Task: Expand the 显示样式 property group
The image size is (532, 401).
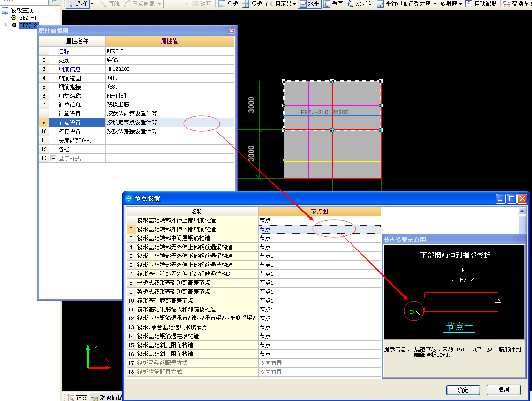Action: 53,158
